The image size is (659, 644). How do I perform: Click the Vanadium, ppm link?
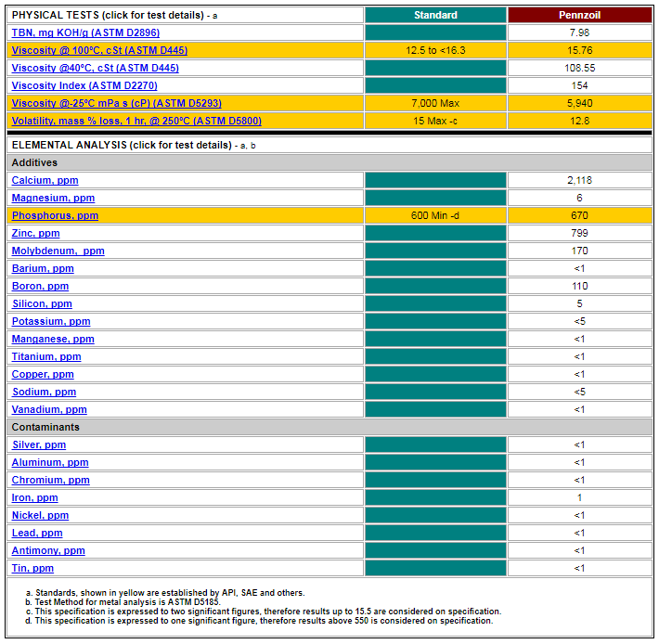tap(49, 409)
